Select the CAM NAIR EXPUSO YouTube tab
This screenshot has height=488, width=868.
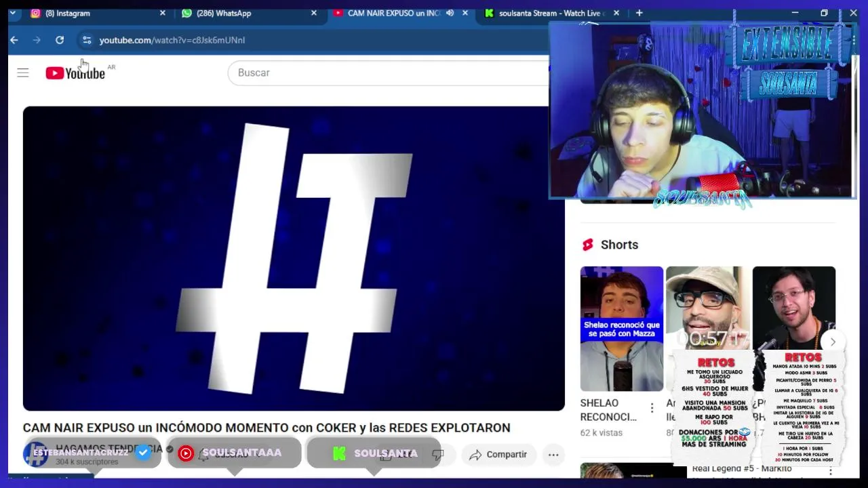[x=393, y=13]
